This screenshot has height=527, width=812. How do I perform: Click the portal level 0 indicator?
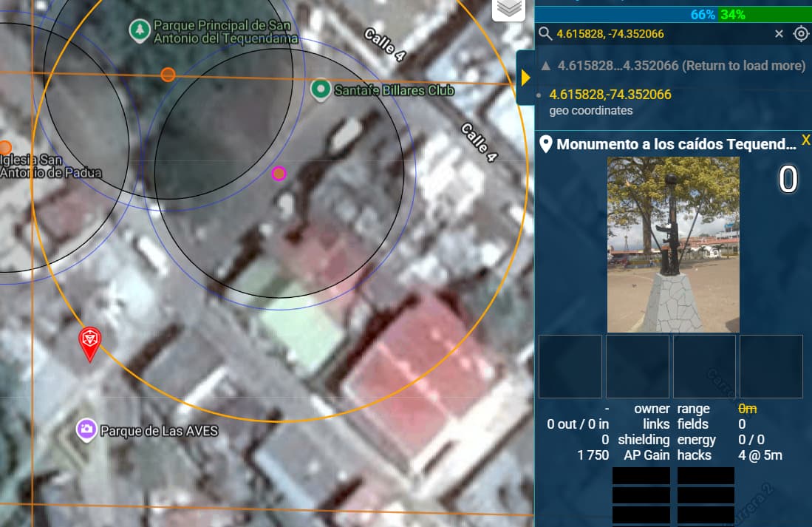click(x=788, y=180)
